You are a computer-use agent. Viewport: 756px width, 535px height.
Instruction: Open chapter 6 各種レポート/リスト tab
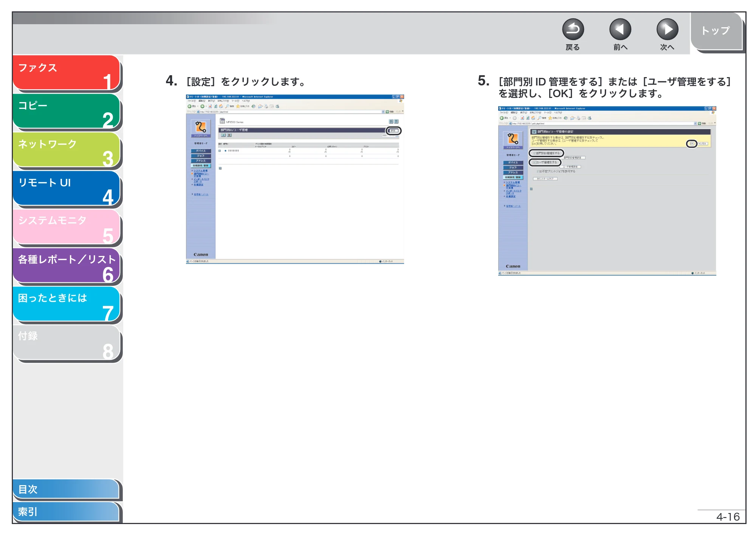point(67,265)
